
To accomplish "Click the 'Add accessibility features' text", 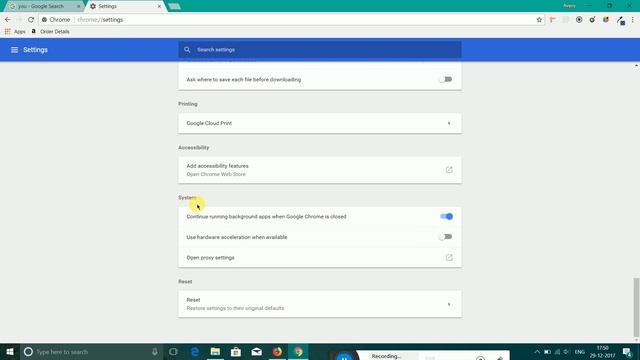I will (218, 166).
